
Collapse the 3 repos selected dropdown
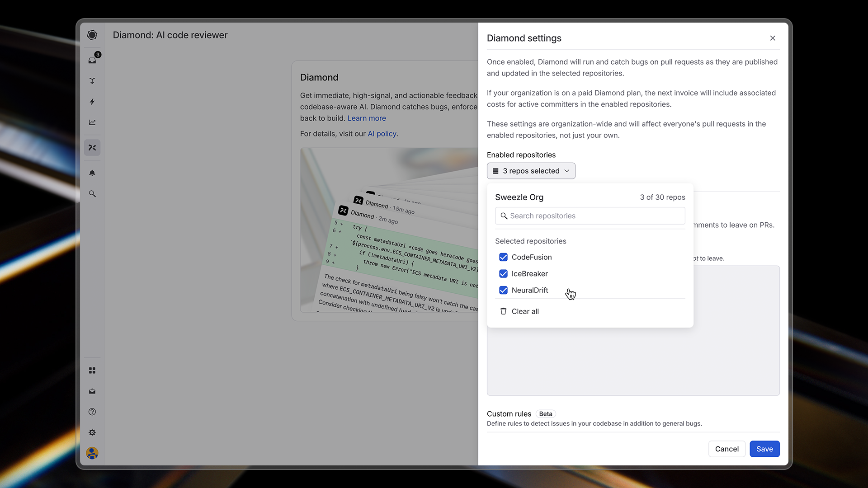pyautogui.click(x=531, y=171)
